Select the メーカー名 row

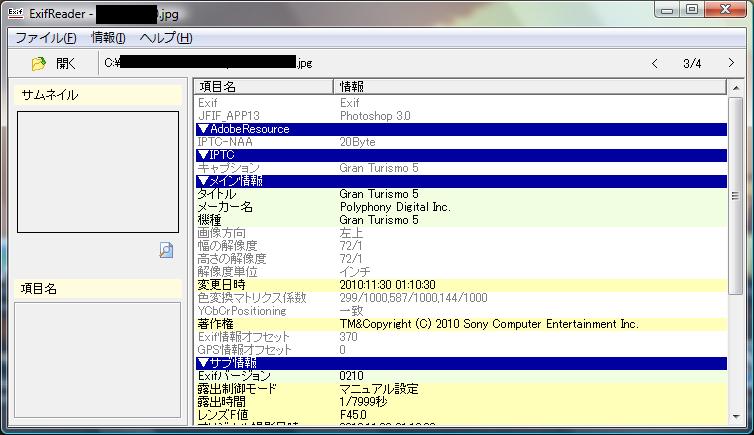click(462, 207)
